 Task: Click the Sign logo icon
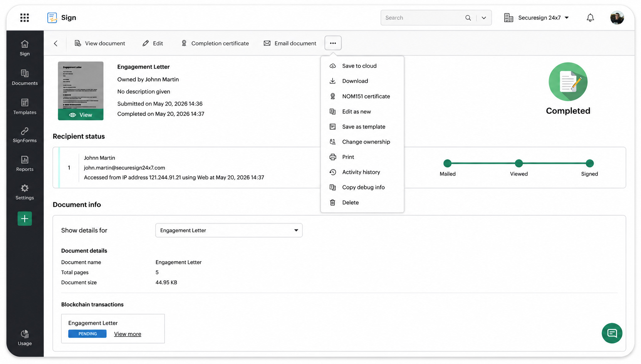[52, 18]
